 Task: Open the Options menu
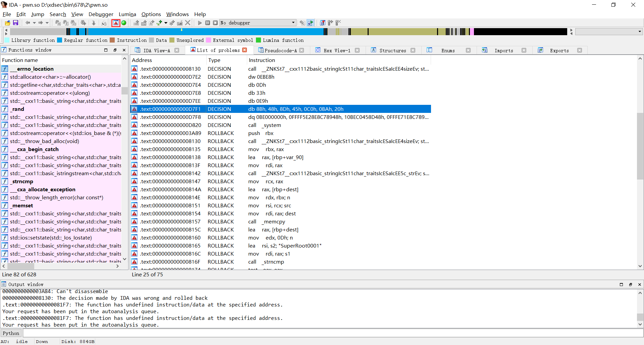pos(151,14)
